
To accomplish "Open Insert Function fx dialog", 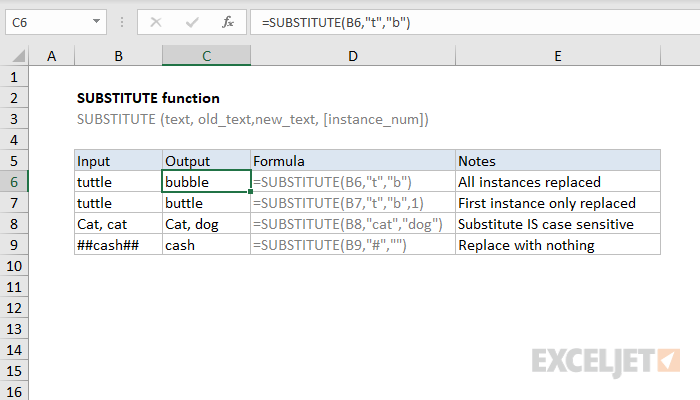I will (227, 21).
